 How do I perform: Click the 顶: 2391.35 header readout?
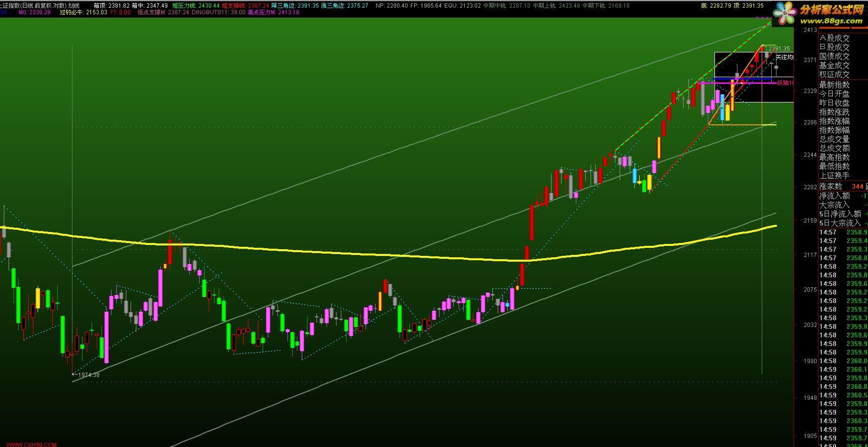(748, 6)
